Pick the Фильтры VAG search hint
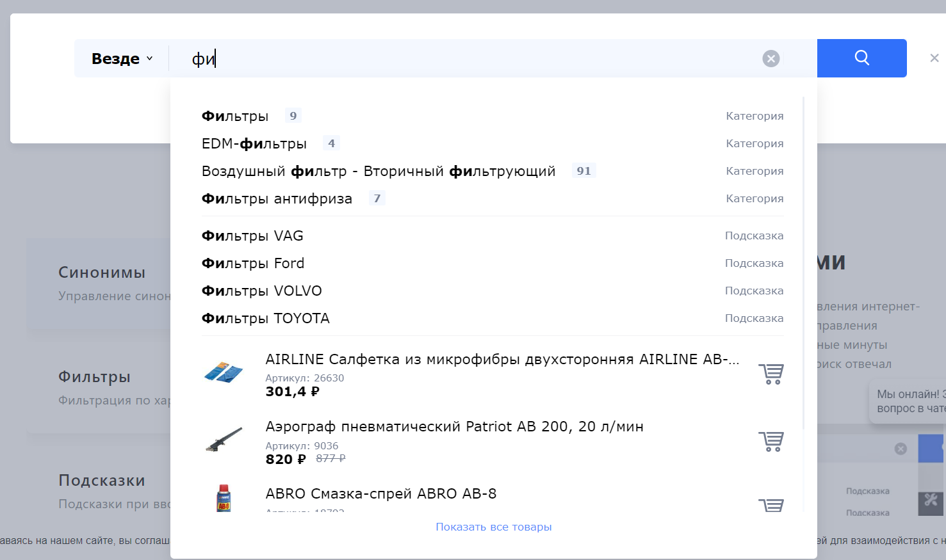The image size is (946, 560). tap(252, 236)
